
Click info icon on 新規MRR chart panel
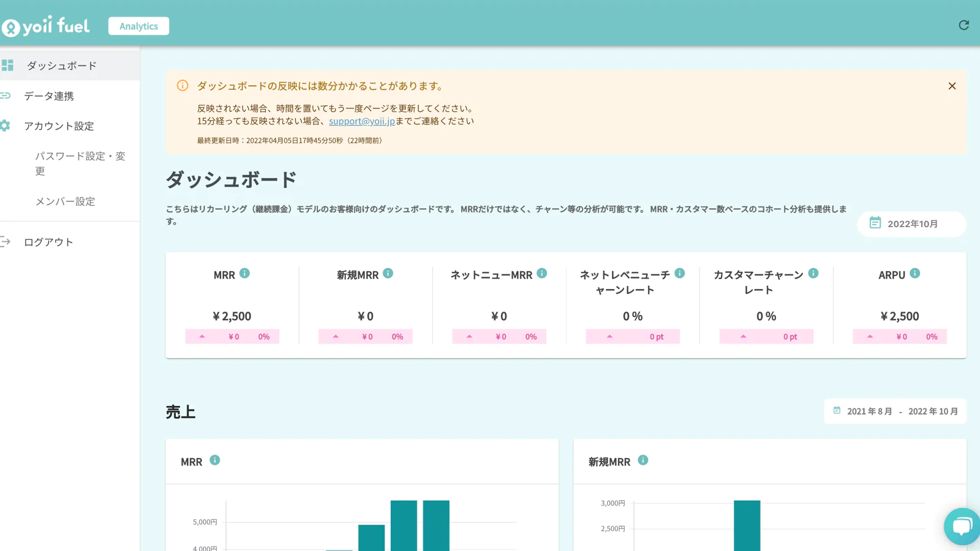tap(643, 460)
